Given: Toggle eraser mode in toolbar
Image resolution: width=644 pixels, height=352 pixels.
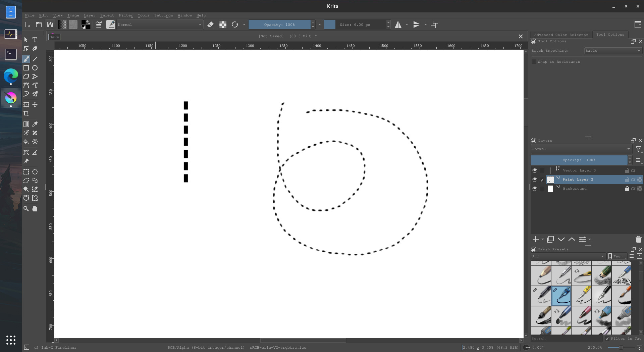Looking at the screenshot, I should [x=211, y=24].
